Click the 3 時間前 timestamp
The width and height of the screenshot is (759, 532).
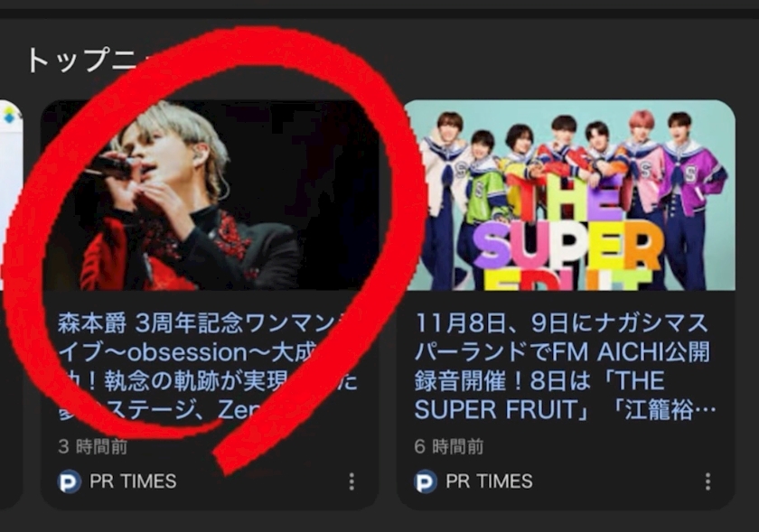point(93,447)
